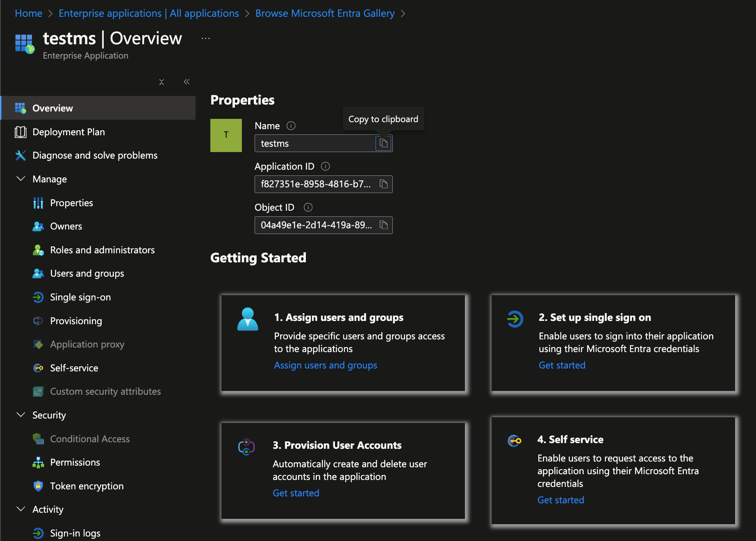
Task: Click the info icon beside Application ID
Action: pos(325,166)
